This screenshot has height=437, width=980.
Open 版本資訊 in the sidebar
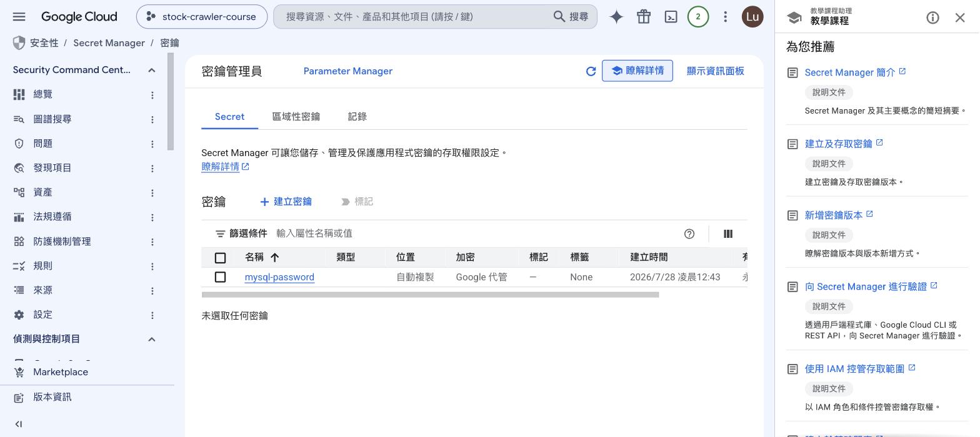point(52,397)
